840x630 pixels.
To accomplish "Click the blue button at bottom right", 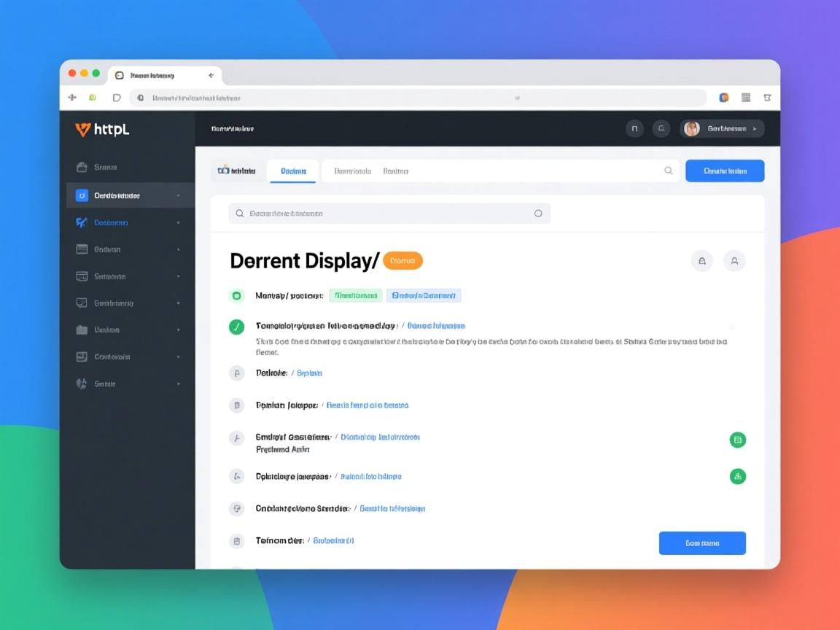I will click(702, 543).
